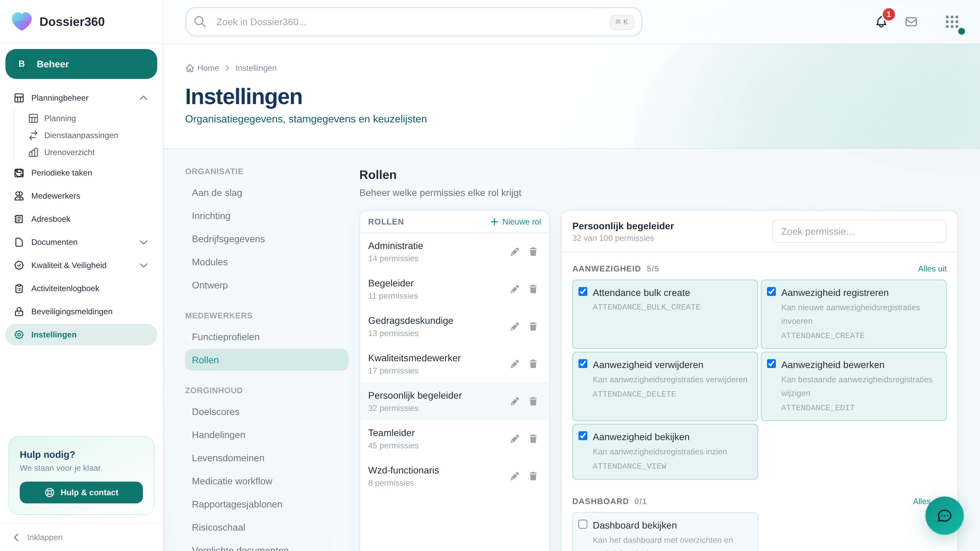This screenshot has height=551, width=980.
Task: Edit the Begeleider role
Action: (515, 289)
